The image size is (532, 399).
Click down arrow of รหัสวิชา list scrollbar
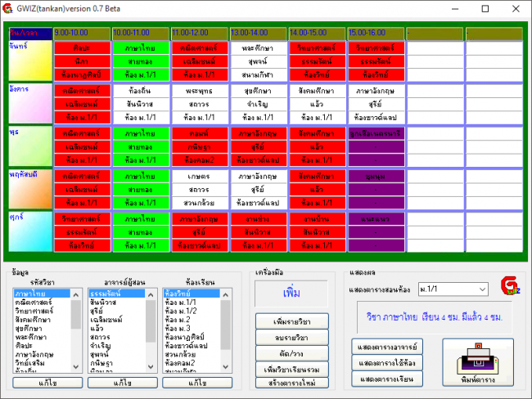(x=76, y=366)
